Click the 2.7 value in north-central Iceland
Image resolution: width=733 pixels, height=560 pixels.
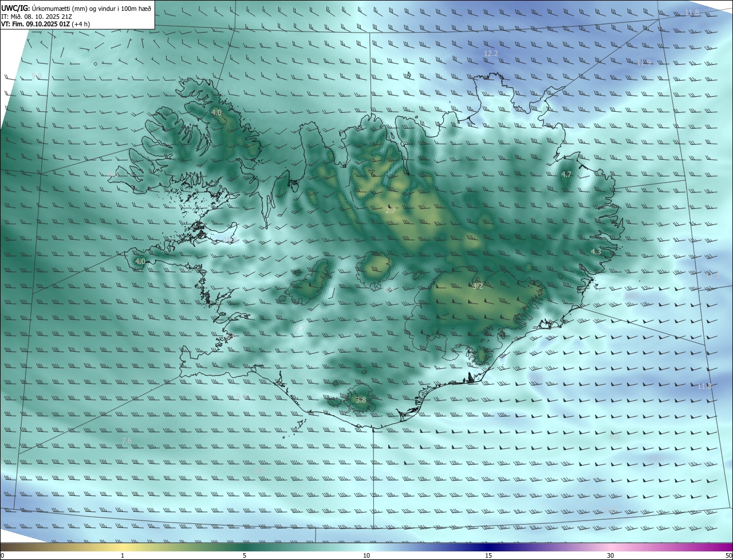pos(391,211)
